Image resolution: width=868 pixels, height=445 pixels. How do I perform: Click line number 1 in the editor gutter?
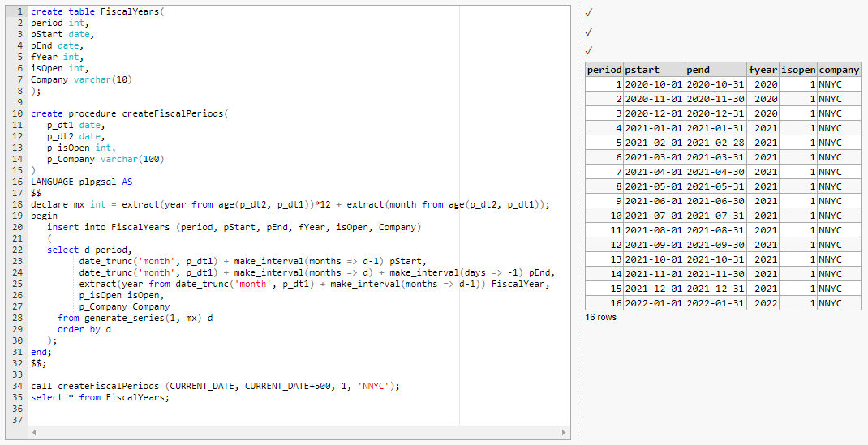coord(20,11)
